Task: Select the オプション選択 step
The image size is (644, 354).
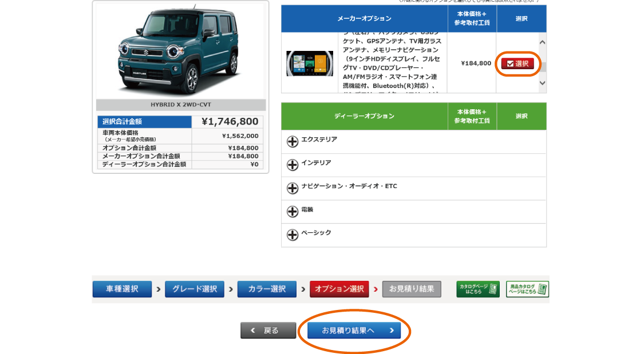Action: pyautogui.click(x=339, y=289)
